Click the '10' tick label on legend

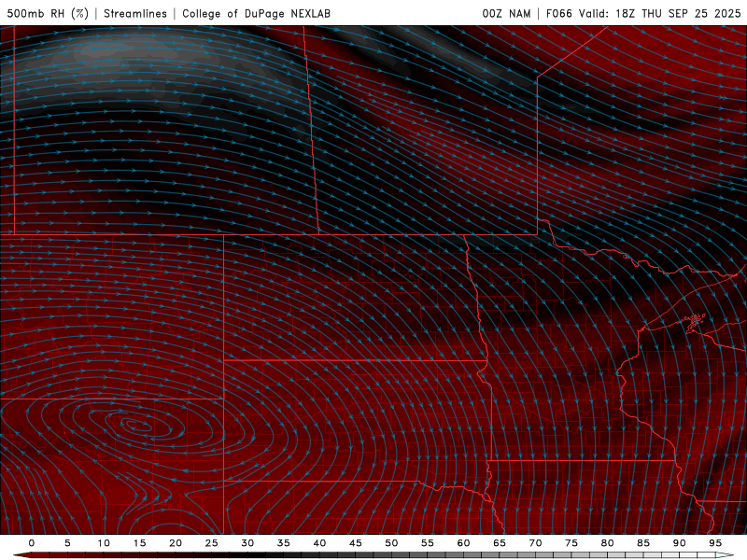(x=104, y=543)
